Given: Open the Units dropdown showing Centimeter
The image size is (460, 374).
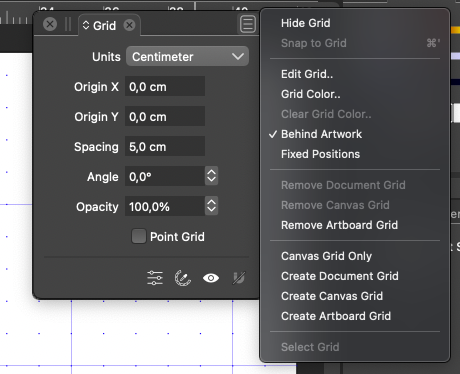Looking at the screenshot, I should (x=187, y=56).
